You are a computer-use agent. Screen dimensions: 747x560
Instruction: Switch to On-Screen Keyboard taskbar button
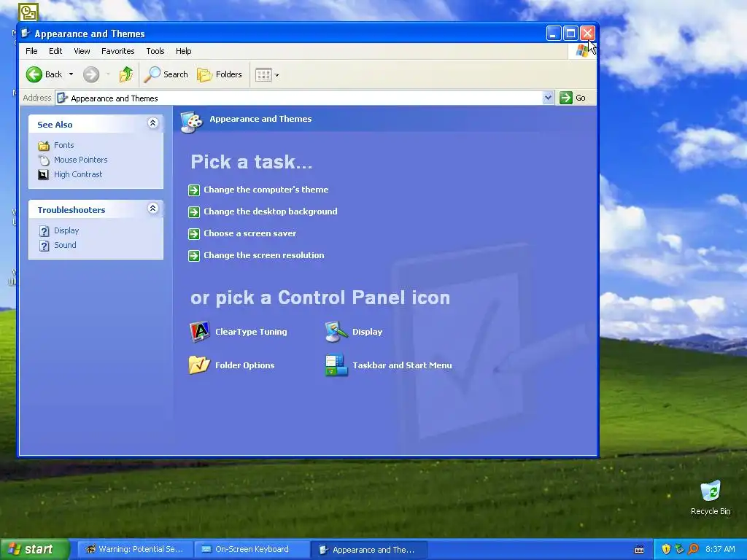point(252,549)
